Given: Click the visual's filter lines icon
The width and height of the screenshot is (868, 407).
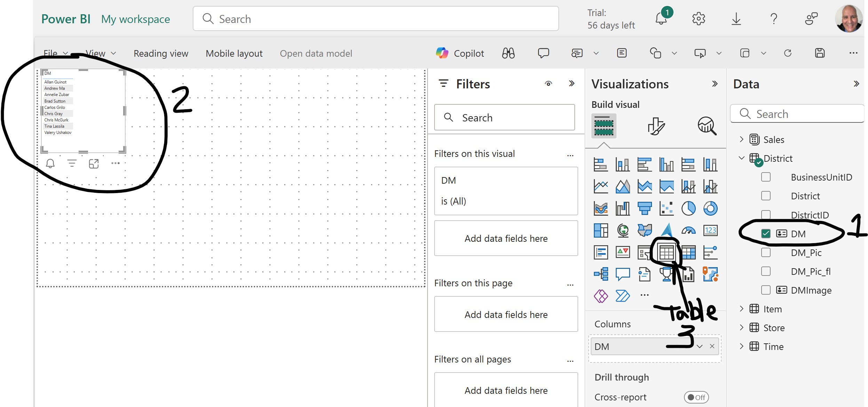Looking at the screenshot, I should (72, 163).
